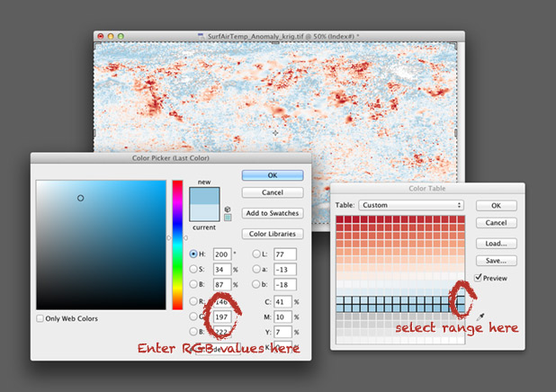Open the Table dropdown showing Custom
This screenshot has width=556, height=392.
(411, 205)
